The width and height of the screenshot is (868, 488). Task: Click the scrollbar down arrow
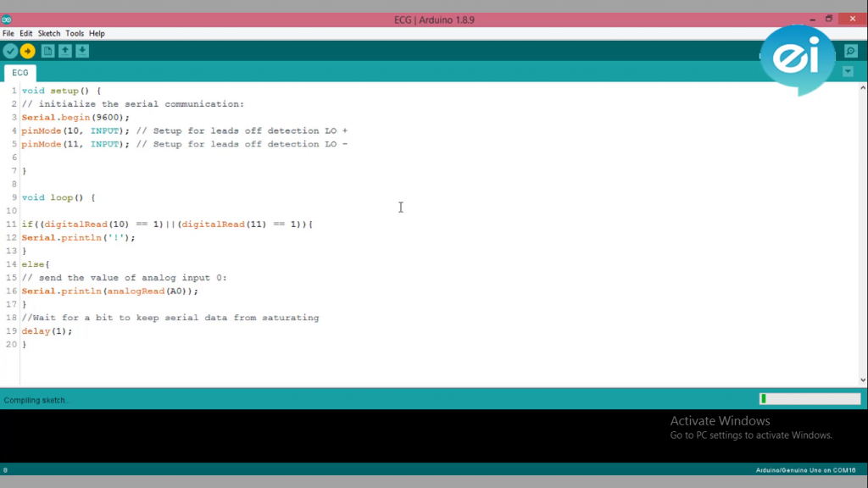click(x=862, y=380)
